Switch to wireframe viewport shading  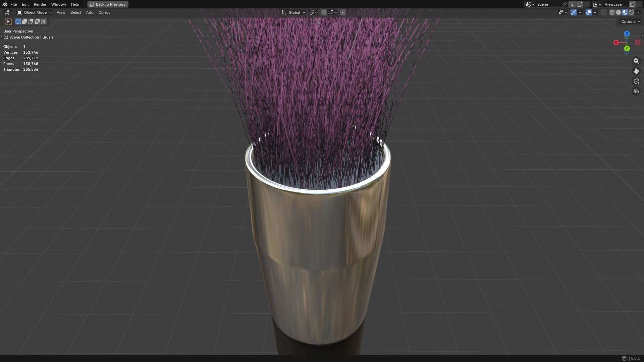[x=612, y=12]
